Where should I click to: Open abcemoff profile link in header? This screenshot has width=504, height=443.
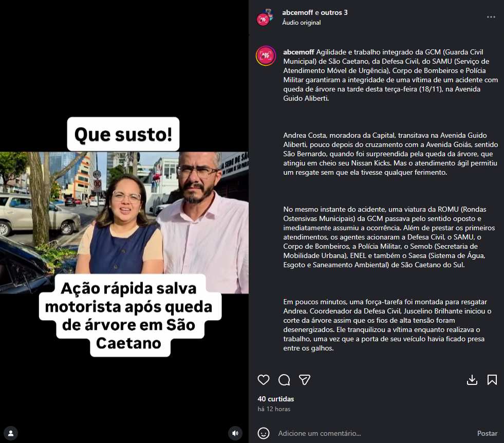pyautogui.click(x=297, y=12)
